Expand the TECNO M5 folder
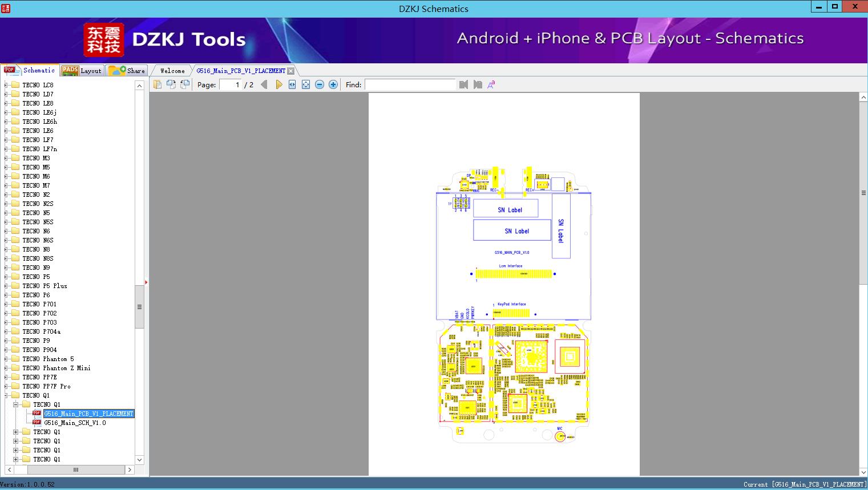868x490 pixels. pos(6,167)
